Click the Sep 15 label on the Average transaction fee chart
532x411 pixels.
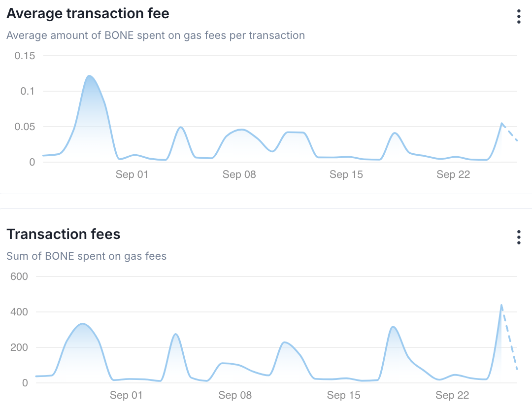[346, 174]
